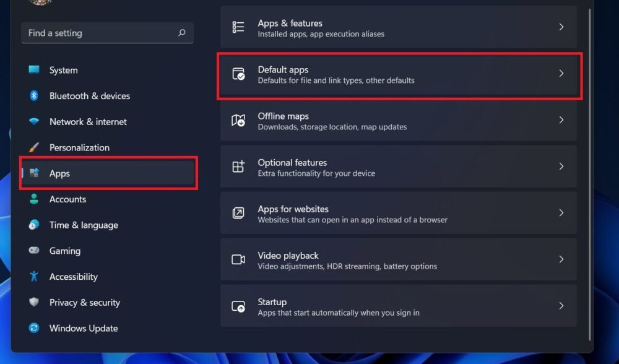
Task: Click the Apps & features list icon
Action: click(x=238, y=27)
